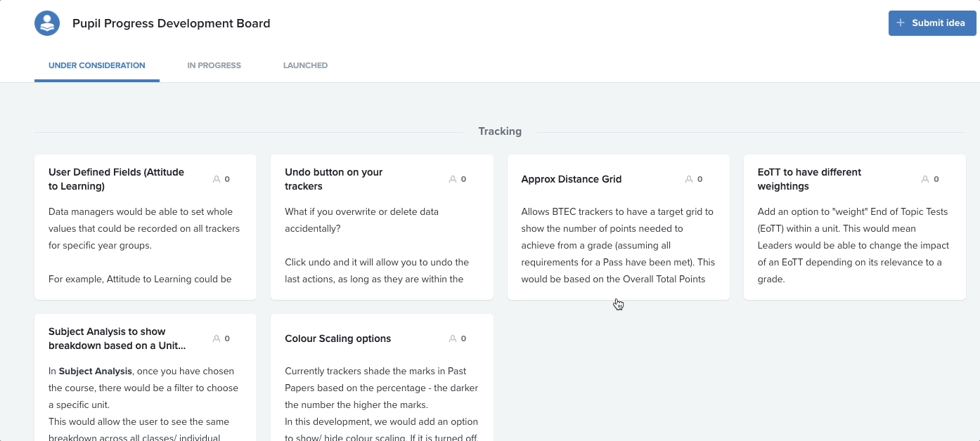Click the voter icon on User Defined Fields card
980x441 pixels.
click(218, 178)
